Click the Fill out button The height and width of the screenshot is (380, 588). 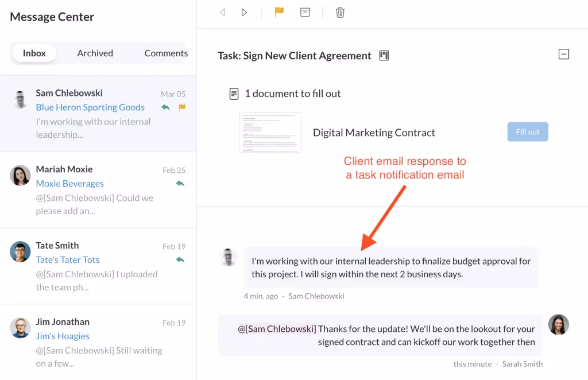pyautogui.click(x=528, y=132)
